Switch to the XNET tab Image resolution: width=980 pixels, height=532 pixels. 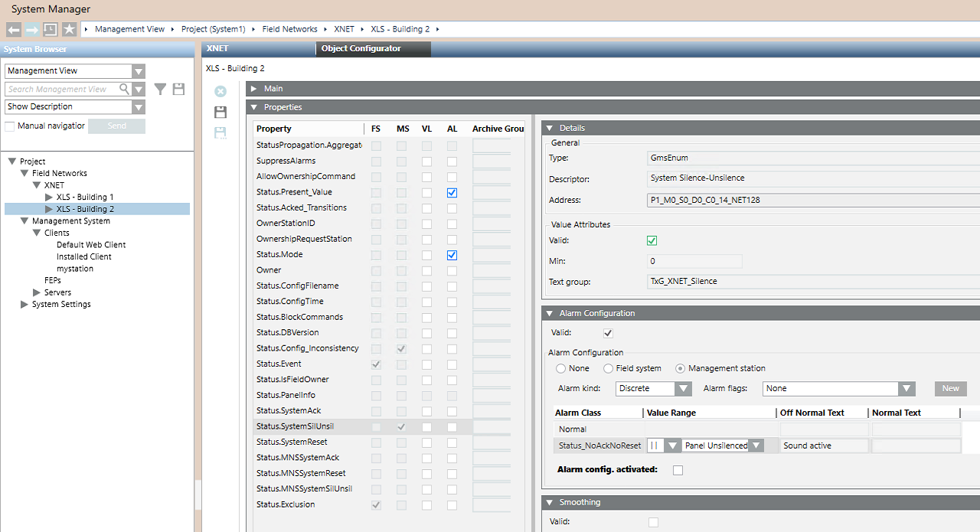218,48
